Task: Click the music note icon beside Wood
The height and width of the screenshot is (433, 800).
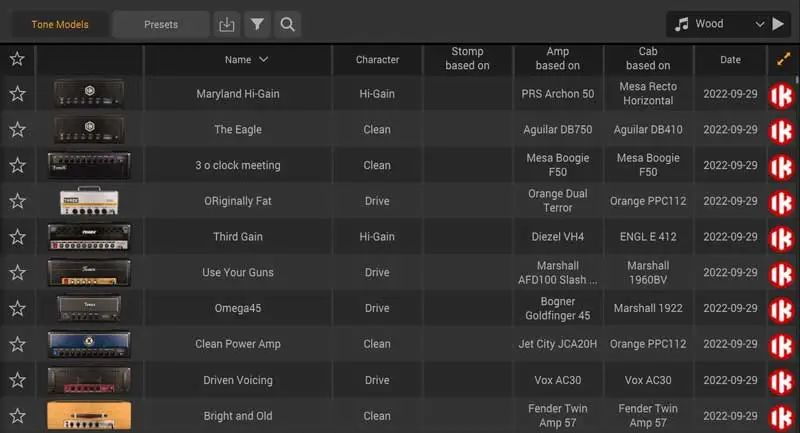Action: point(682,24)
